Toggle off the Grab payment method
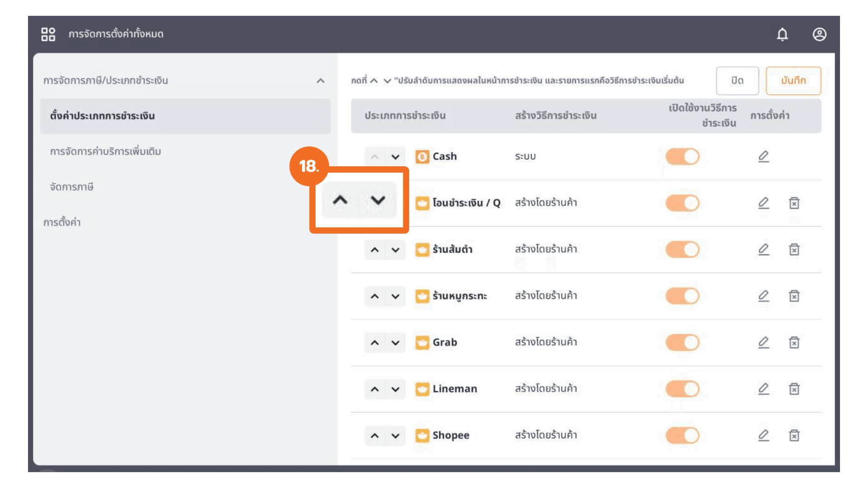Viewport: 868px width, 488px height. click(682, 343)
